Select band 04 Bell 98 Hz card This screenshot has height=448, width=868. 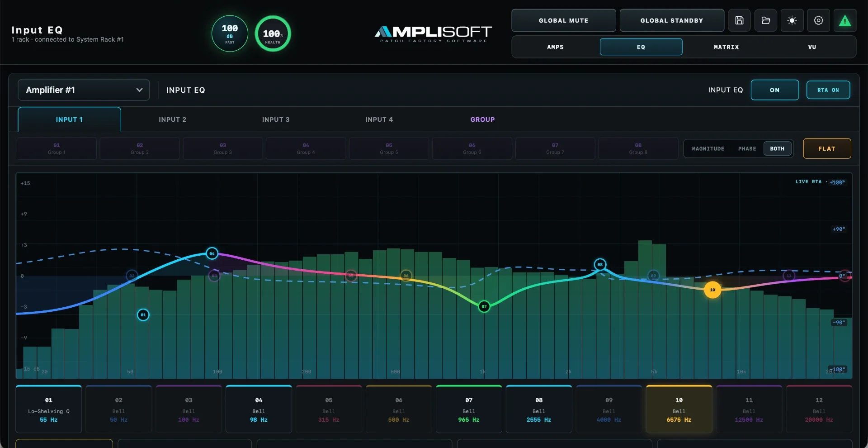coord(259,409)
